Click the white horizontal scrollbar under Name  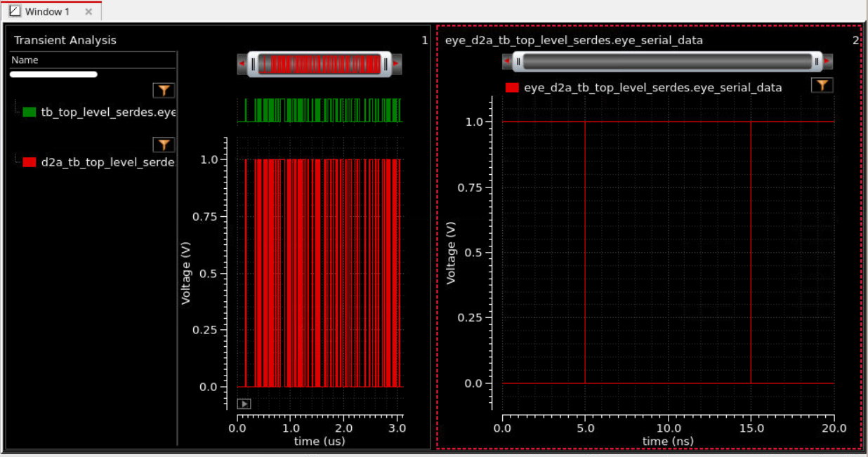53,74
